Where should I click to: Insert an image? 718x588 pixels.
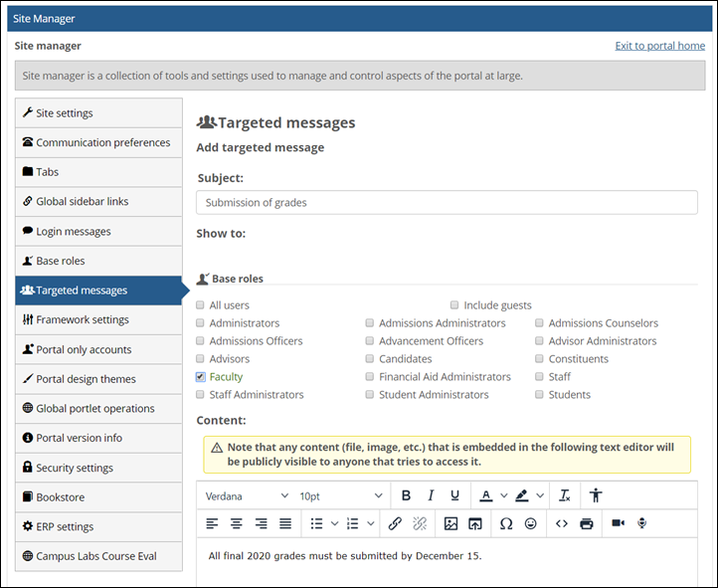point(450,523)
